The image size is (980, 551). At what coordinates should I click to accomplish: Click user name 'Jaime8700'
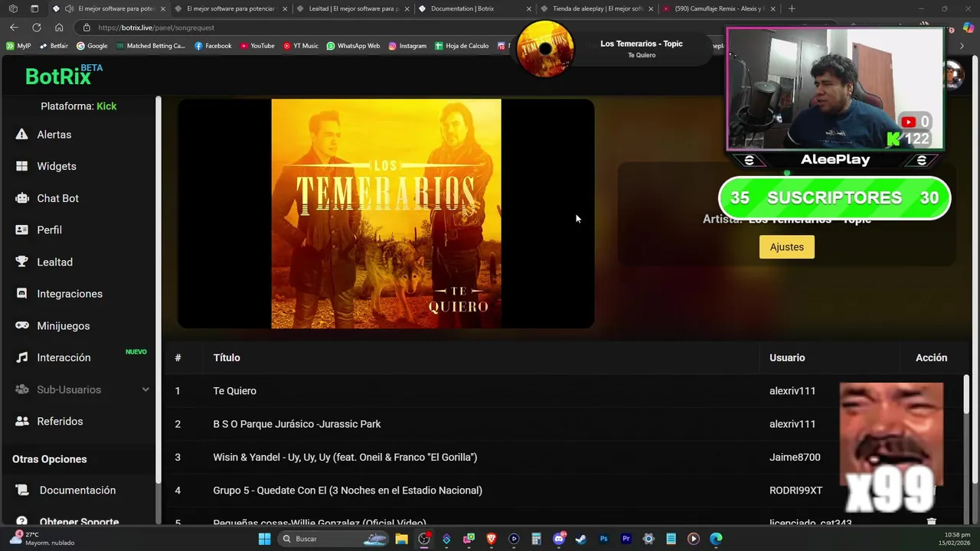(x=795, y=457)
